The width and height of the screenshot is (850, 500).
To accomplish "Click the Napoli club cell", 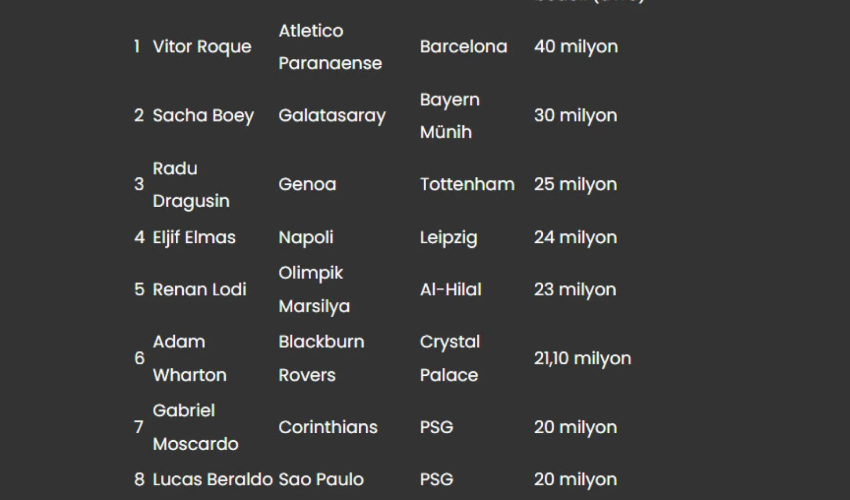I will pos(305,238).
